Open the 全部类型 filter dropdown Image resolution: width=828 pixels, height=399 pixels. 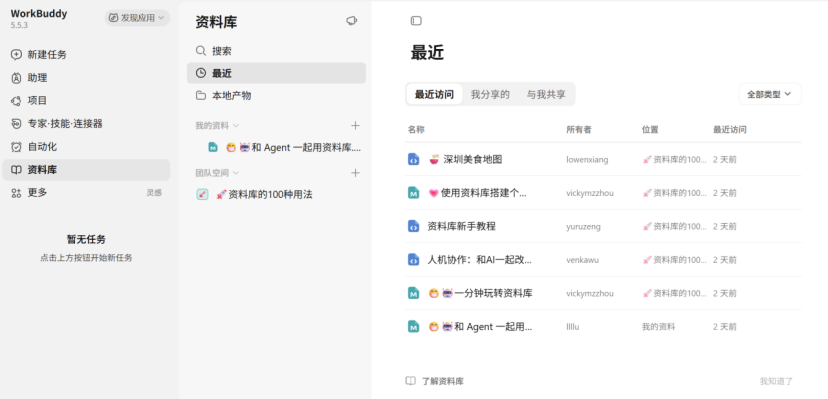click(770, 94)
